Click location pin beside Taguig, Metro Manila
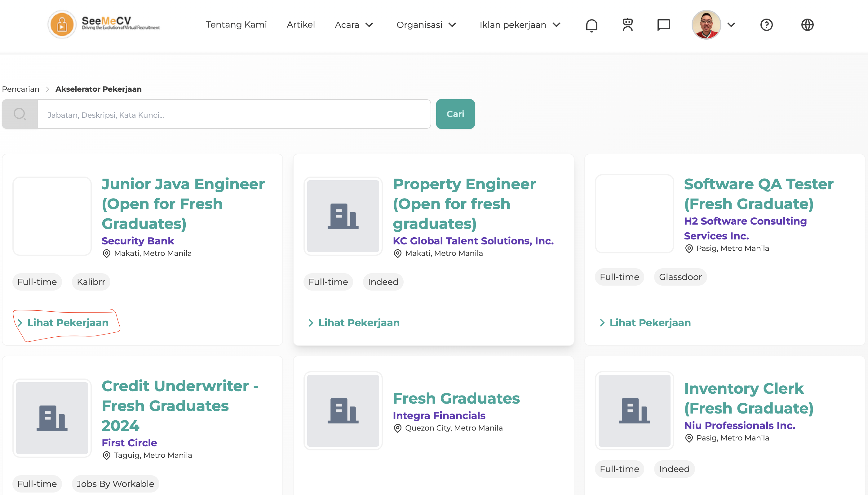The image size is (868, 495). (106, 456)
